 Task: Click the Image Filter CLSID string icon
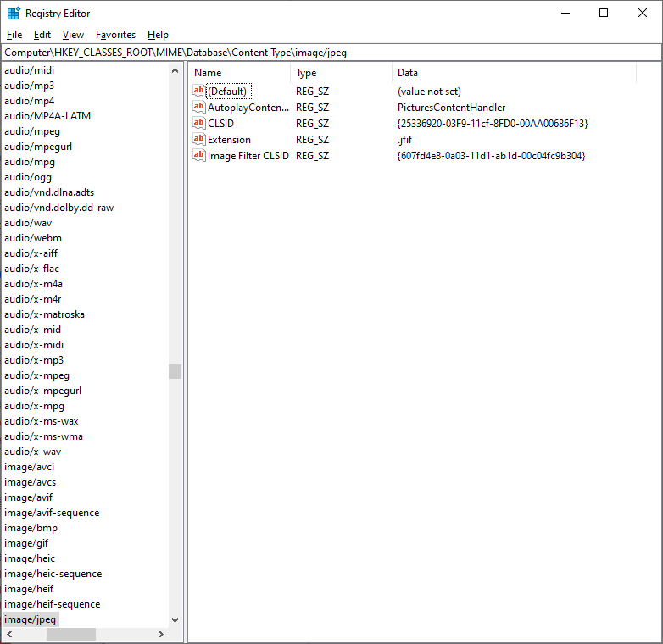pyautogui.click(x=199, y=155)
